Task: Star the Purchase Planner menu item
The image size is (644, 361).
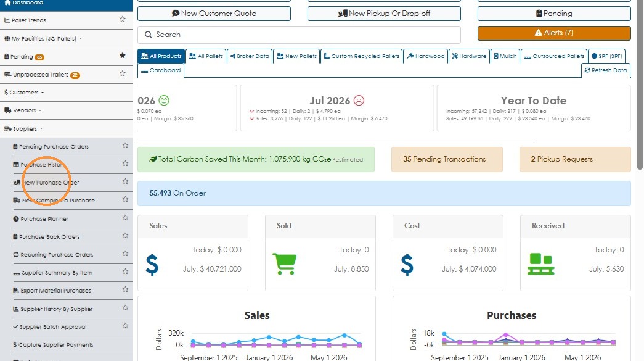Action: (125, 218)
